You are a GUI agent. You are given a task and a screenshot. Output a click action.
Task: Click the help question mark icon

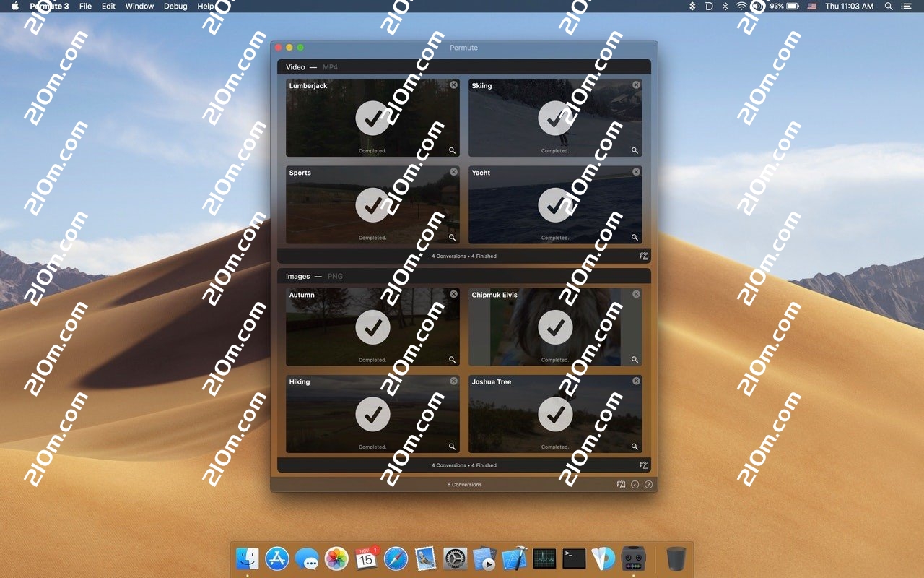point(648,485)
